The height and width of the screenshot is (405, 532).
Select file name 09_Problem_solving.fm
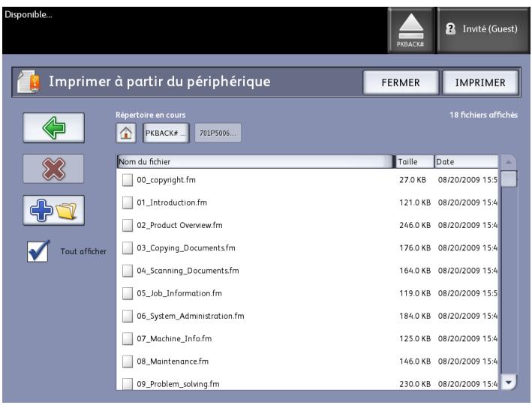tap(178, 384)
